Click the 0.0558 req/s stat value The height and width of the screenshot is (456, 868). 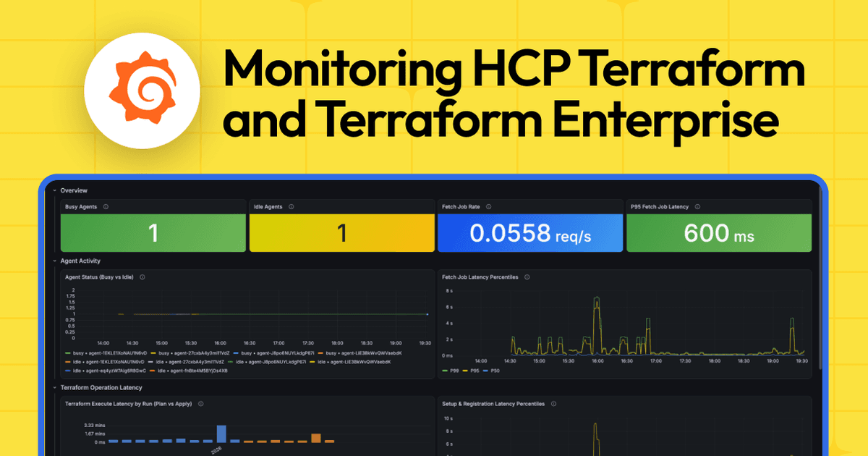pos(530,233)
